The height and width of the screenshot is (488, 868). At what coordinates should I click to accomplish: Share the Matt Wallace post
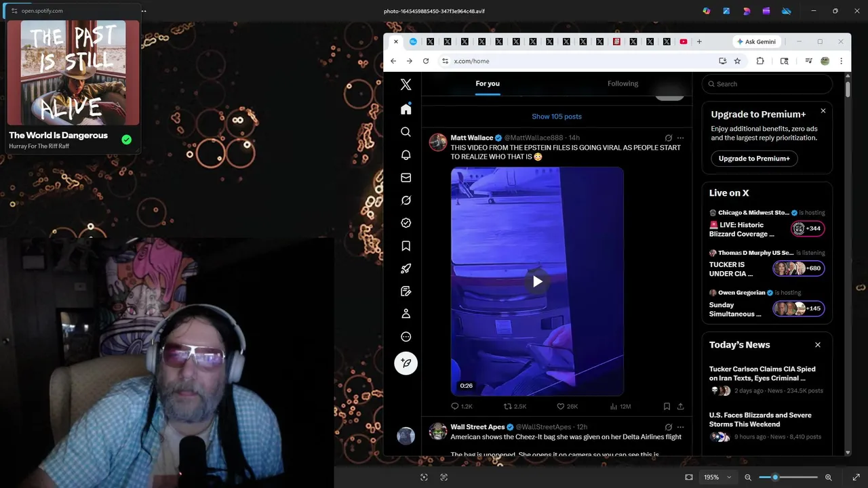click(680, 406)
